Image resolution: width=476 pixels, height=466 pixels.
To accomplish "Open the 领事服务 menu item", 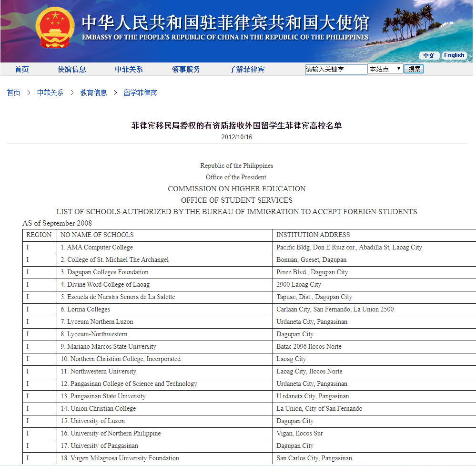I will point(187,69).
